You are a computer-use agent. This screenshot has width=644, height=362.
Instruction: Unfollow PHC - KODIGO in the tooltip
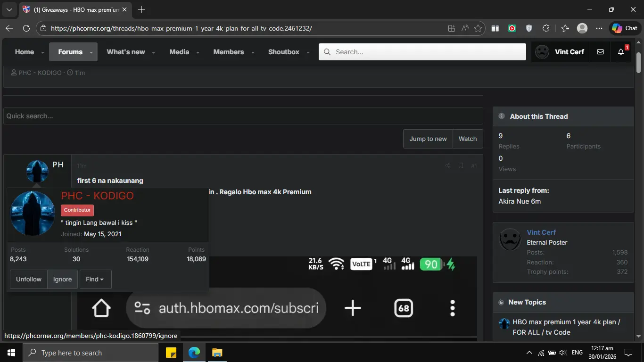tap(29, 279)
